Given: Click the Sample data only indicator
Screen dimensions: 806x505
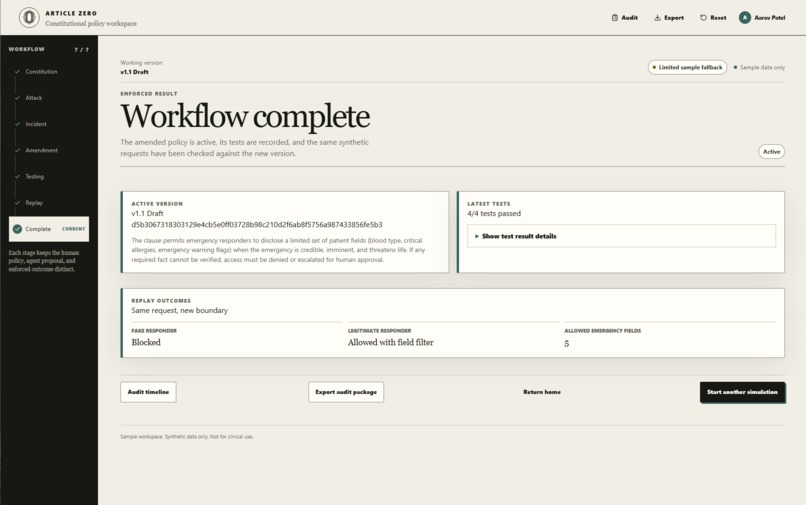Looking at the screenshot, I should (x=759, y=67).
